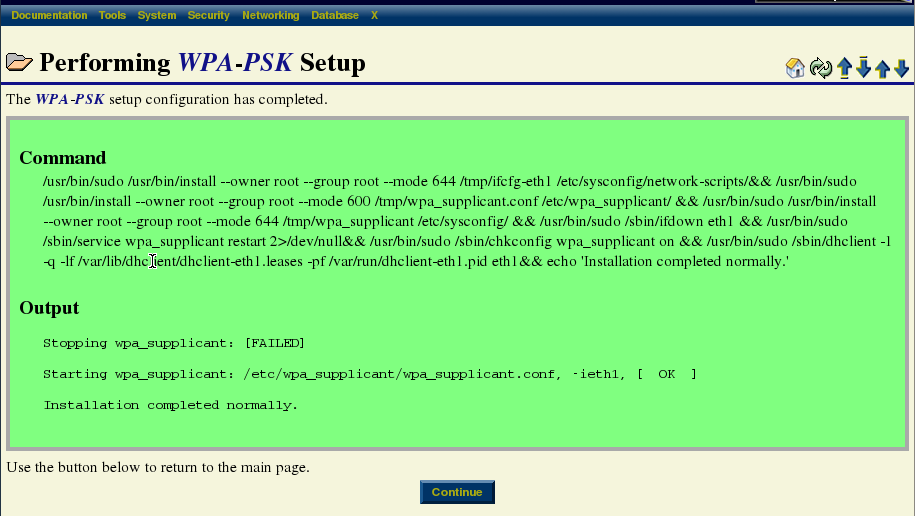The width and height of the screenshot is (916, 516).
Task: Click the '/tmp/ifcfg-eth1' path in the command
Action: coord(506,182)
